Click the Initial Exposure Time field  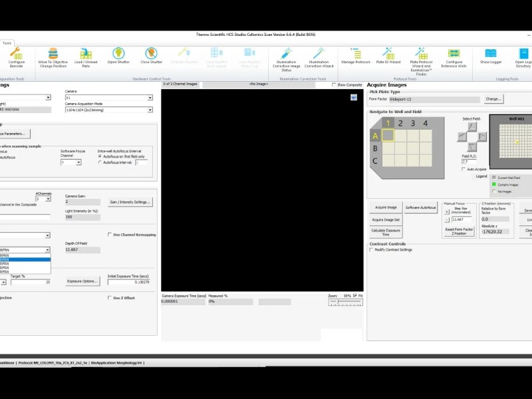tap(129, 282)
